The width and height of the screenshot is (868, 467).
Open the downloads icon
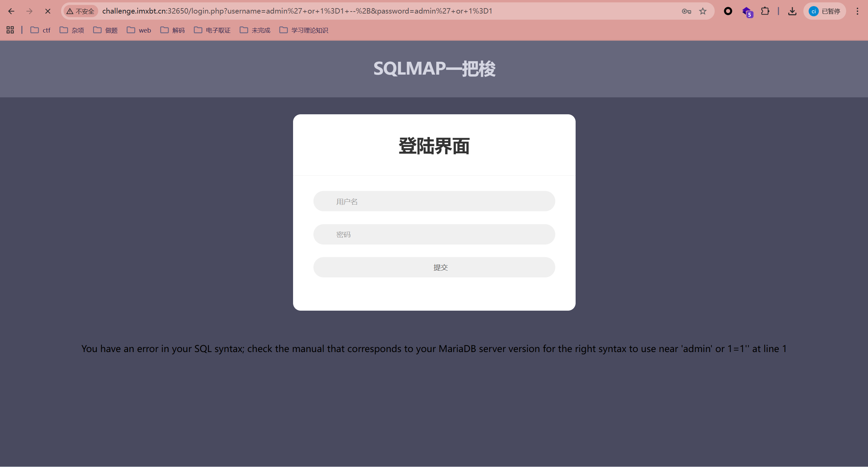(792, 11)
